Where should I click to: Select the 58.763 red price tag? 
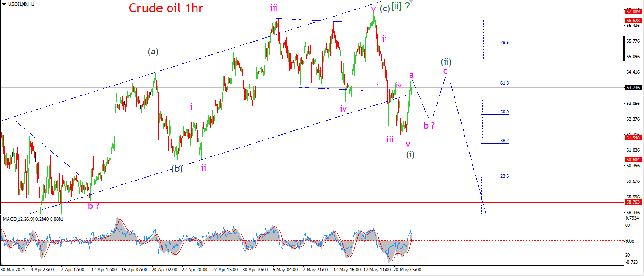click(x=633, y=202)
